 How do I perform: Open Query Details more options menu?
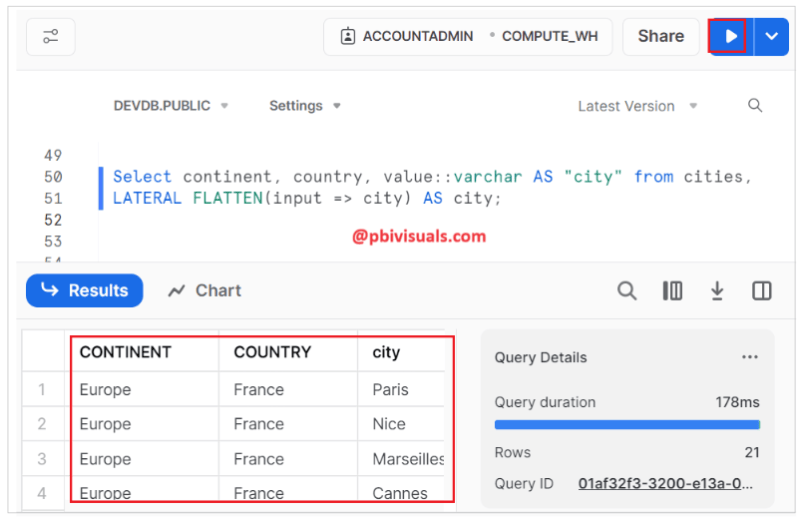point(749,357)
